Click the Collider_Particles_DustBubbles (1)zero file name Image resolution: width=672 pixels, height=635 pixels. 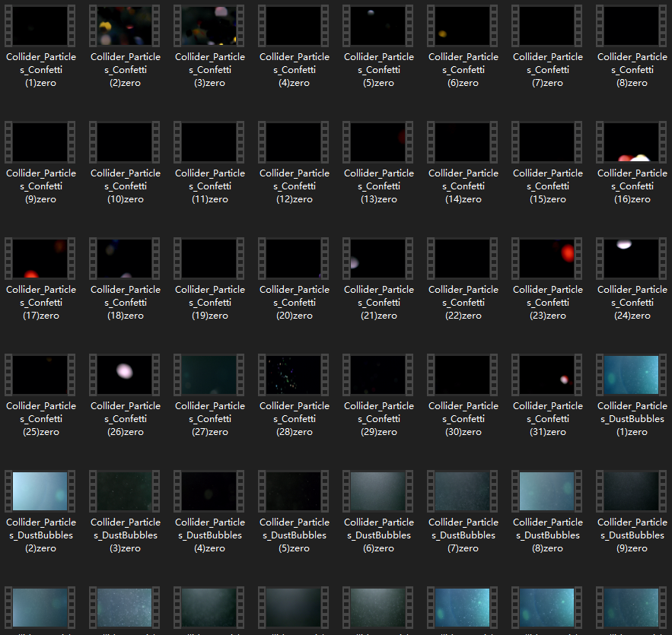(632, 419)
